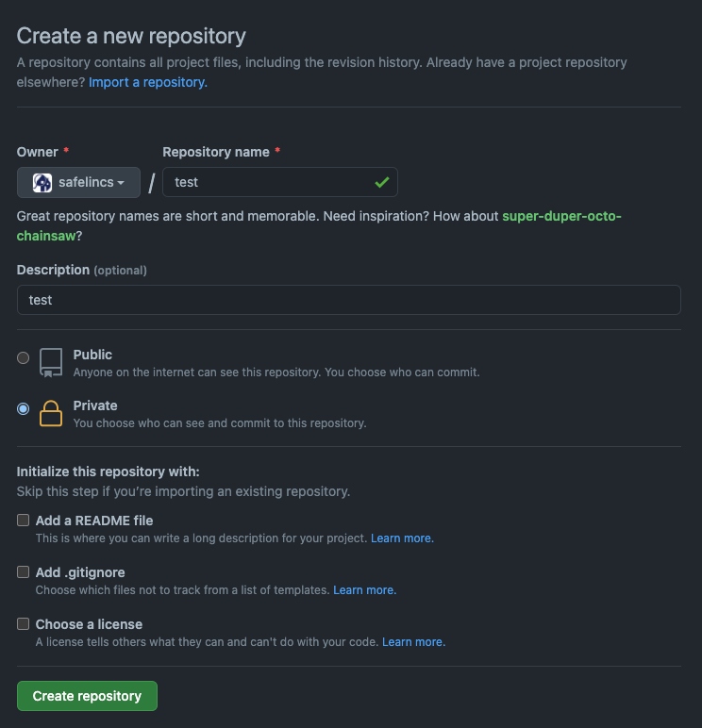702x728 pixels.
Task: Click the green checkmark in repository name
Action: pyautogui.click(x=382, y=182)
